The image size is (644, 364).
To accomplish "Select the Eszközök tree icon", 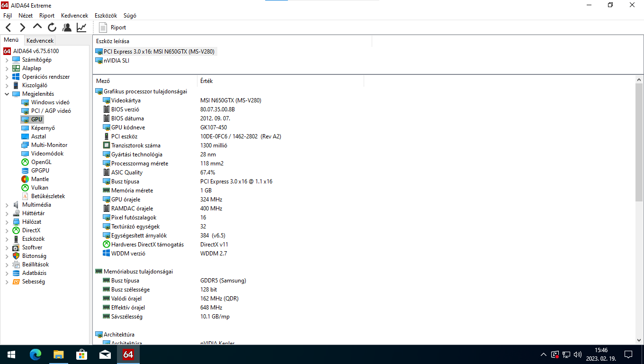I will 16,239.
